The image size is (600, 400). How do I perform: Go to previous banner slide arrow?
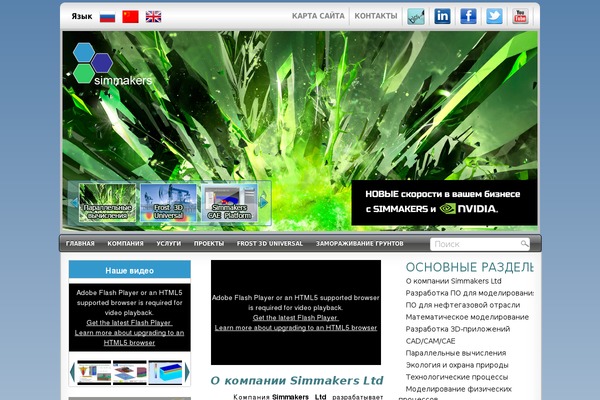[x=74, y=202]
